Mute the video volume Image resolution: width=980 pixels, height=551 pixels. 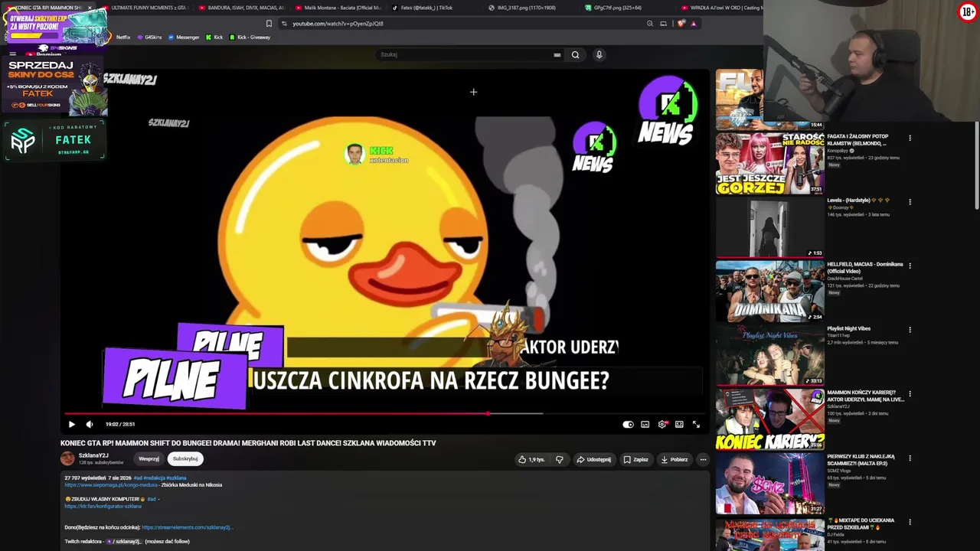pos(90,424)
